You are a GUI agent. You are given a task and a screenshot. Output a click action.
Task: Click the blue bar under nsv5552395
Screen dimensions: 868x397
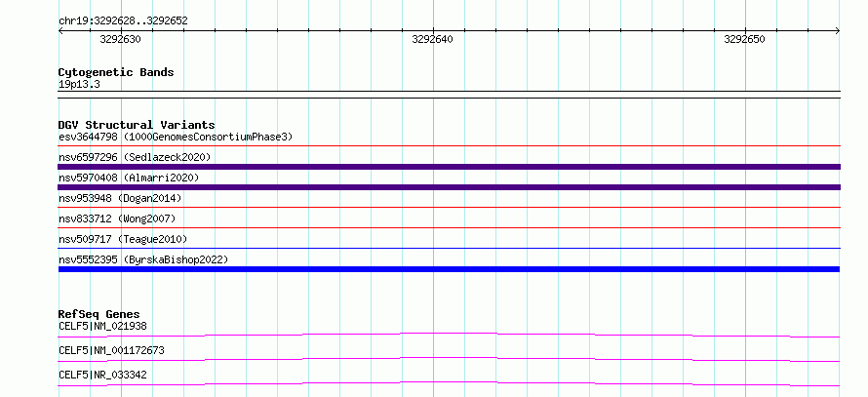[x=450, y=269]
